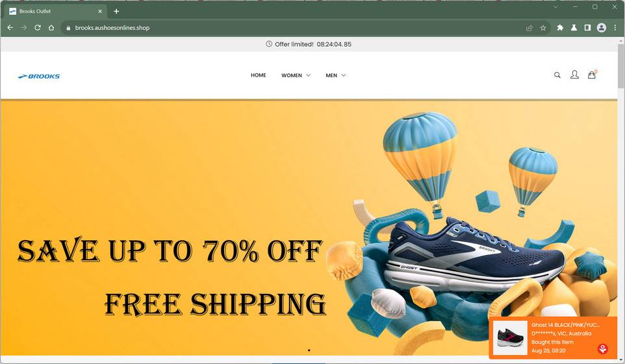The width and height of the screenshot is (625, 364).
Task: Open Chrome profile avatar
Action: click(602, 27)
